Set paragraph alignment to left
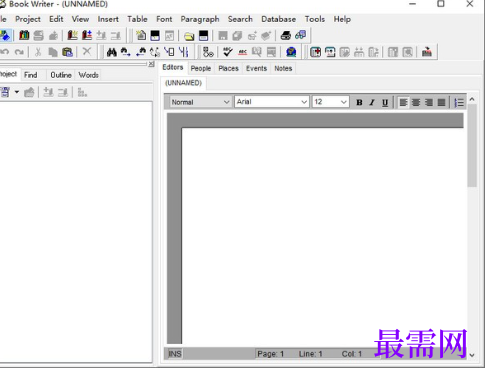486x375 pixels. 403,102
